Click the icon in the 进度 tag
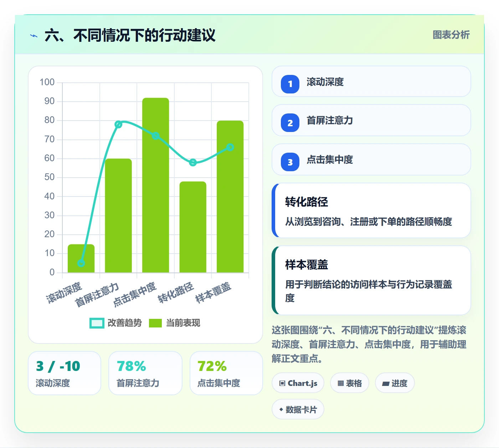Viewport: 499px width, 448px height. tap(386, 384)
